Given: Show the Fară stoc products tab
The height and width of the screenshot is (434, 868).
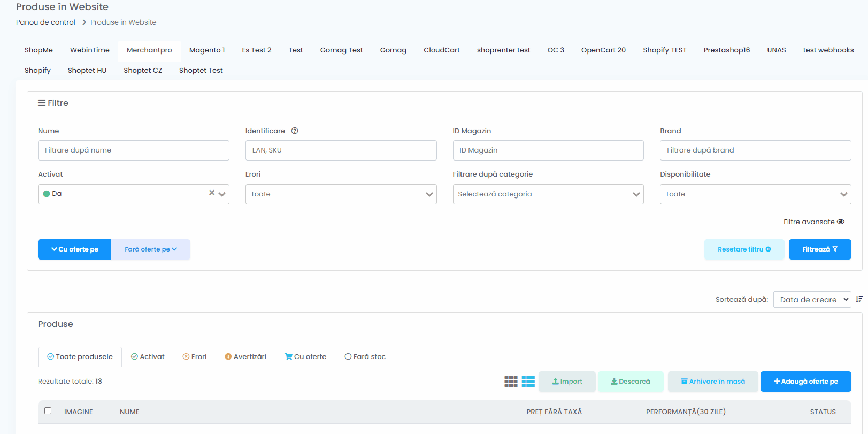Looking at the screenshot, I should point(365,356).
